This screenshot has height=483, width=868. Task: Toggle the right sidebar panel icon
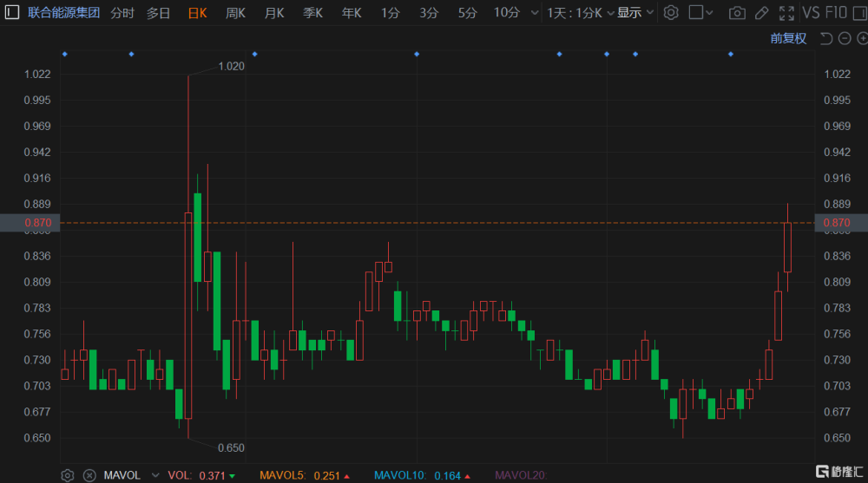point(860,12)
